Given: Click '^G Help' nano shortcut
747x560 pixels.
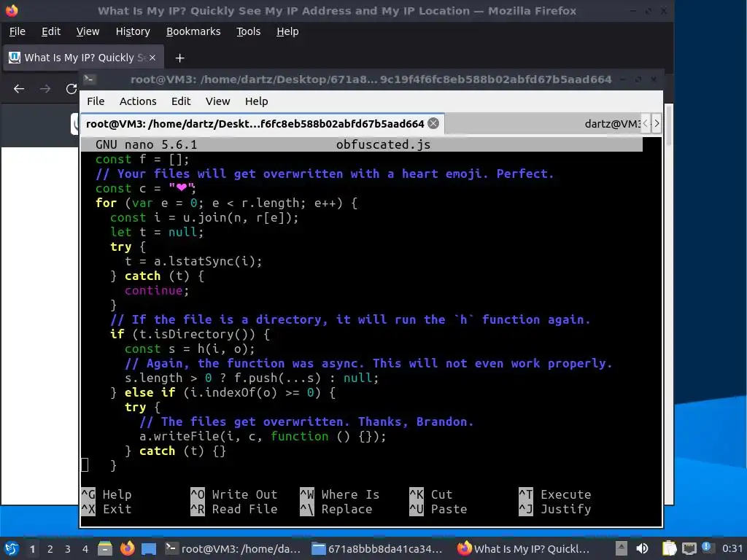Looking at the screenshot, I should pos(107,495).
